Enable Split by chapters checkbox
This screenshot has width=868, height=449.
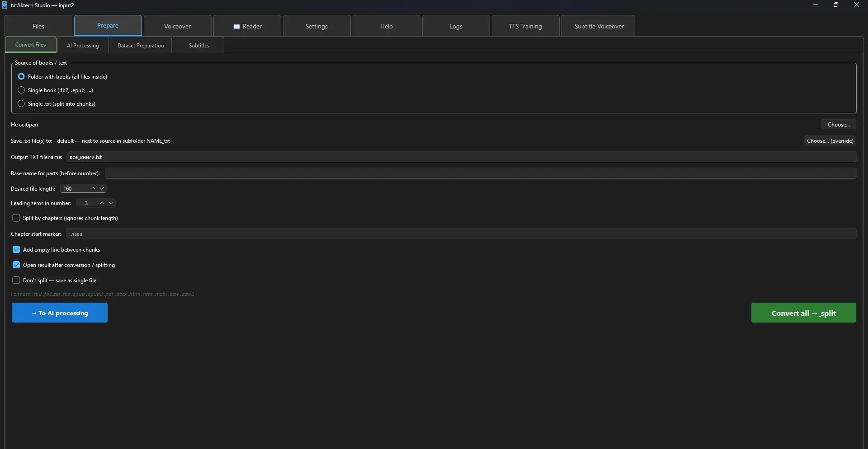[x=16, y=218]
